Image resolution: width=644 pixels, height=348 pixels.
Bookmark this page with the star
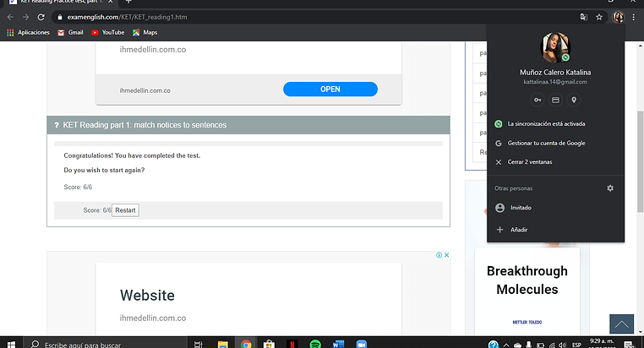click(x=599, y=17)
